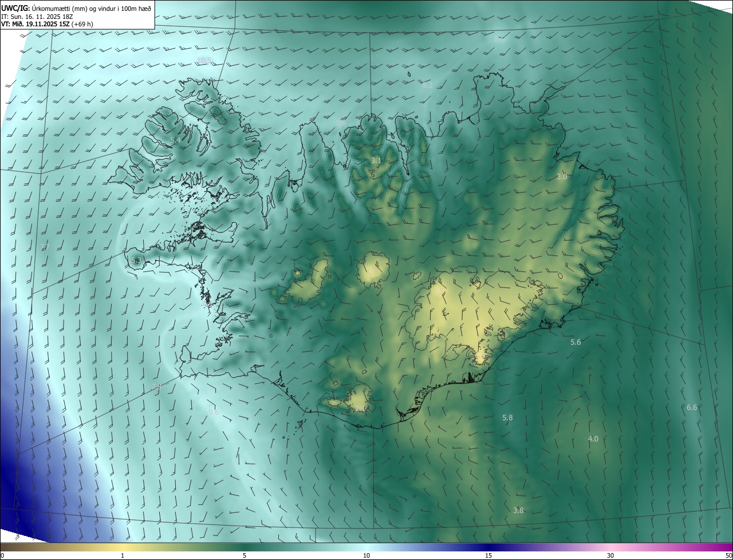This screenshot has height=560, width=733.
Task: Click the UWC/IG Úrkomumætti title line
Action: pyautogui.click(x=76, y=7)
